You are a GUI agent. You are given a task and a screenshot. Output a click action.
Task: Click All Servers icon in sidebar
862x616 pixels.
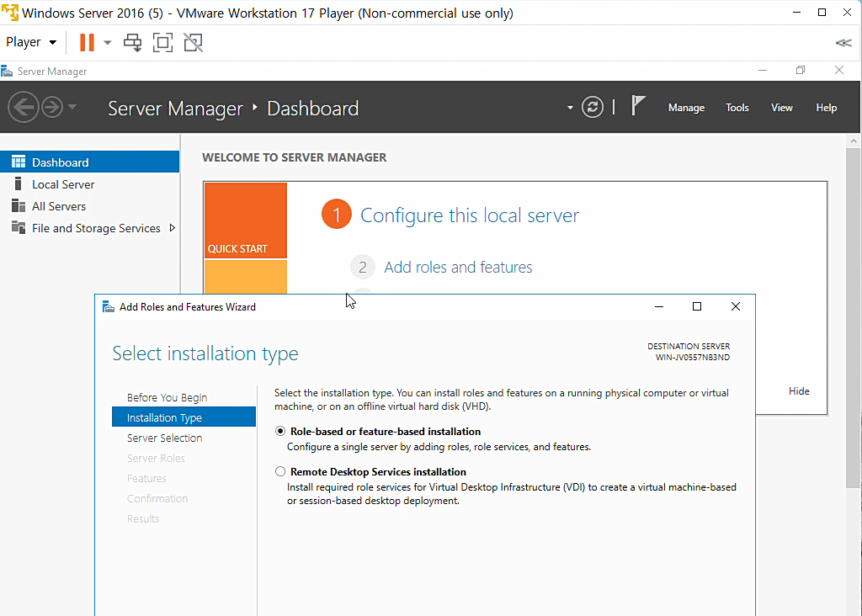[19, 205]
